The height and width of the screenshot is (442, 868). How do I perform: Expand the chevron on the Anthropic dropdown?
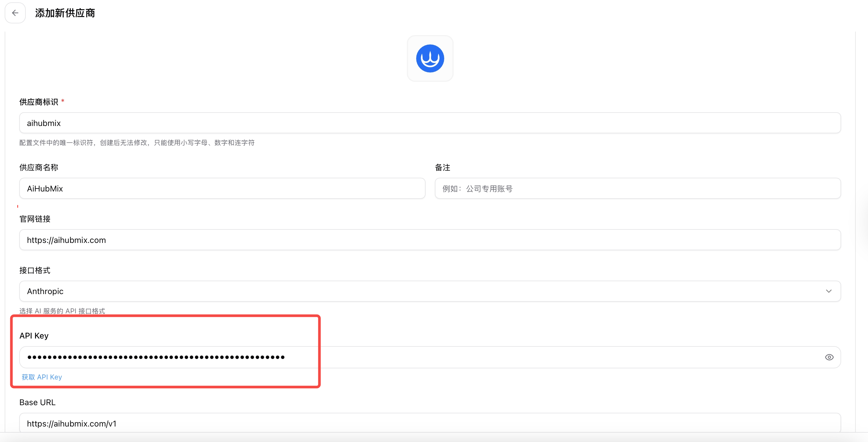(829, 291)
